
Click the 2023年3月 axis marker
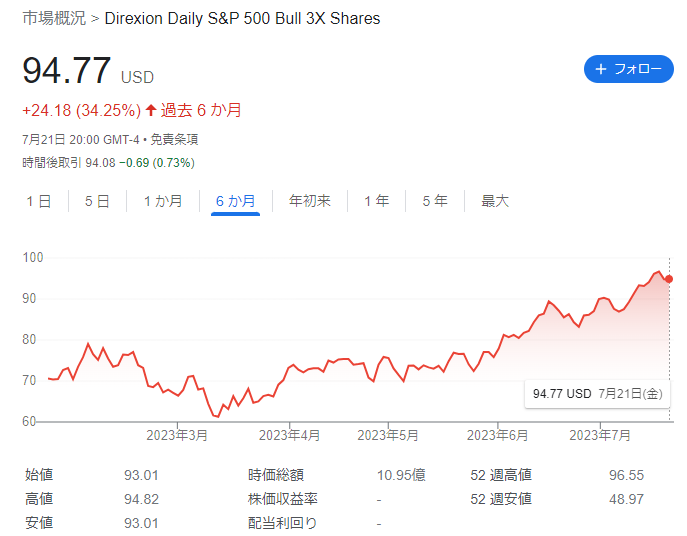pyautogui.click(x=177, y=435)
